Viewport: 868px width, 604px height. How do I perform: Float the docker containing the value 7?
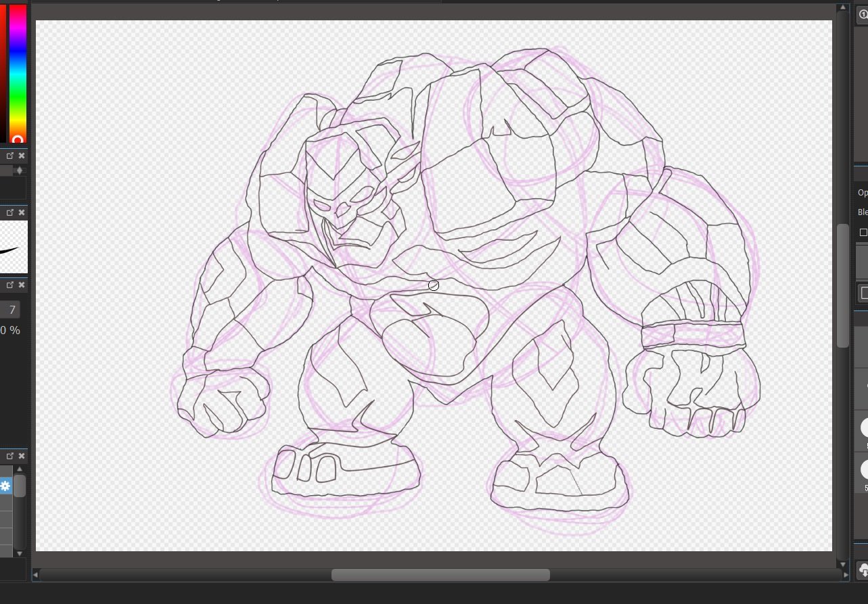pyautogui.click(x=10, y=285)
